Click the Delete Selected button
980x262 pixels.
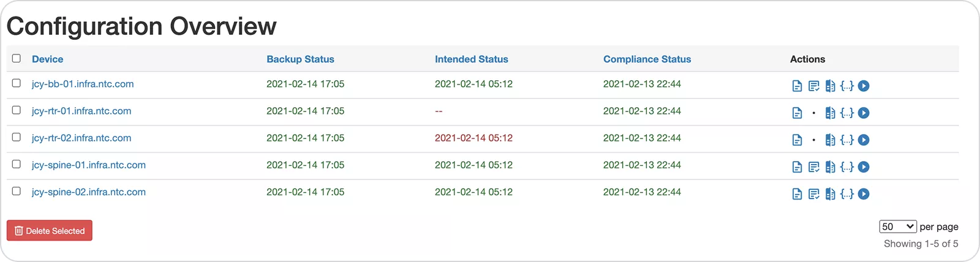pyautogui.click(x=50, y=231)
